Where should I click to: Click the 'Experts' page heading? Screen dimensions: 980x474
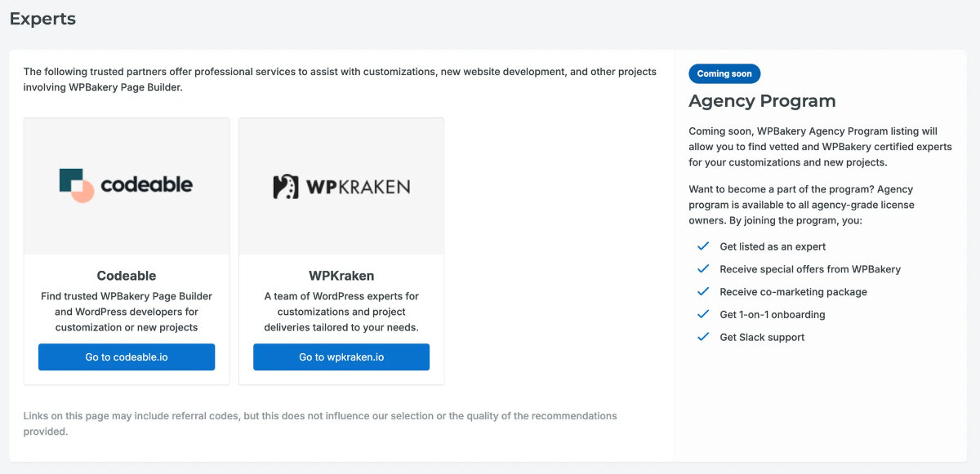click(42, 18)
